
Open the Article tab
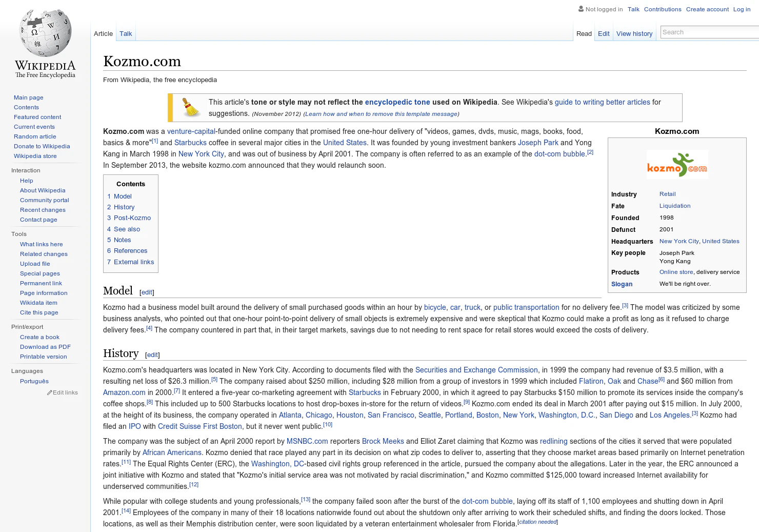[x=103, y=34]
